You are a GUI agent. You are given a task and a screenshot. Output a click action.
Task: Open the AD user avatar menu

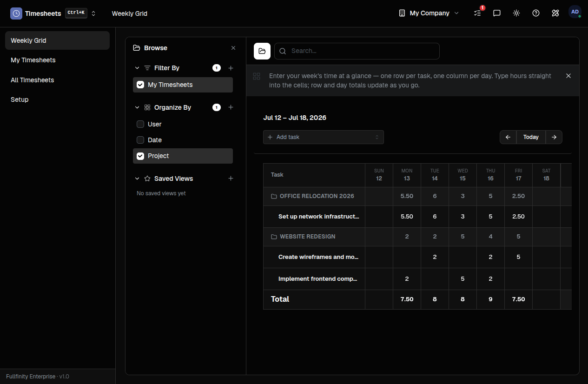point(575,12)
